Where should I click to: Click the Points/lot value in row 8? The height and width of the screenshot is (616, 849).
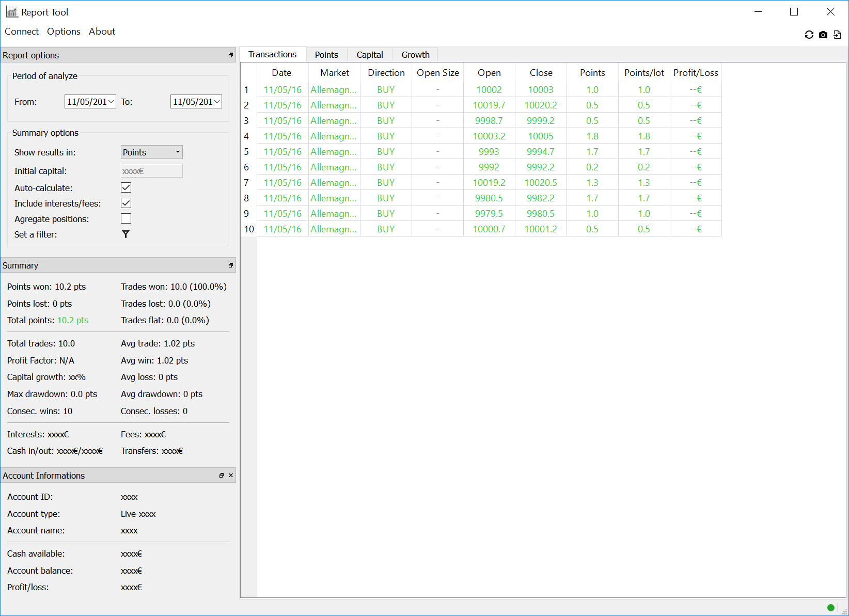click(x=644, y=198)
